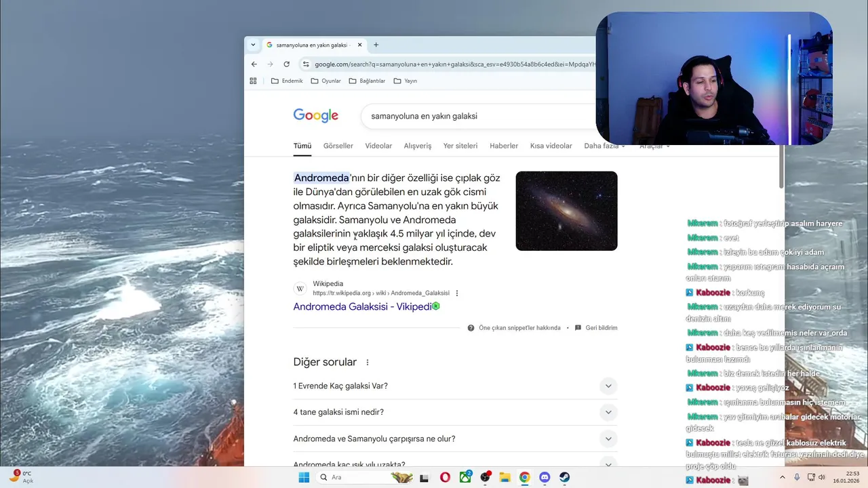This screenshot has height=488, width=868.
Task: Open File Explorer from the taskbar
Action: (x=505, y=477)
